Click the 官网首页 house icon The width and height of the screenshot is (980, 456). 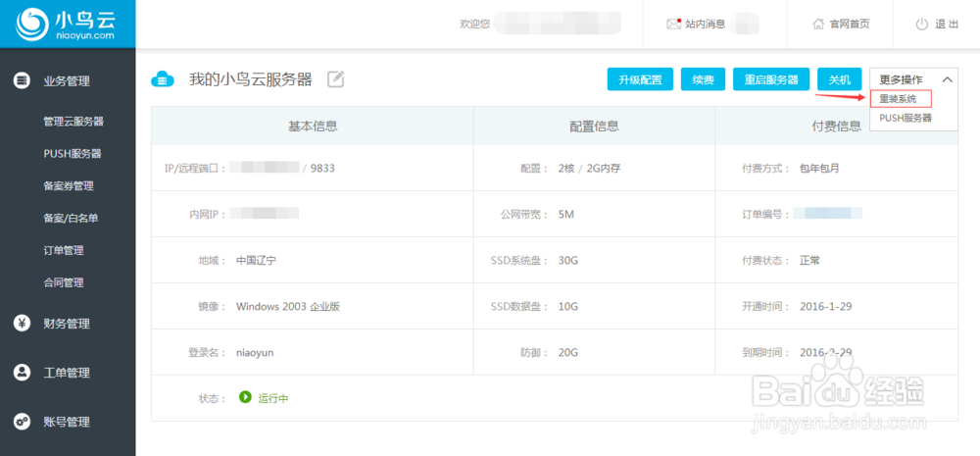pyautogui.click(x=817, y=25)
